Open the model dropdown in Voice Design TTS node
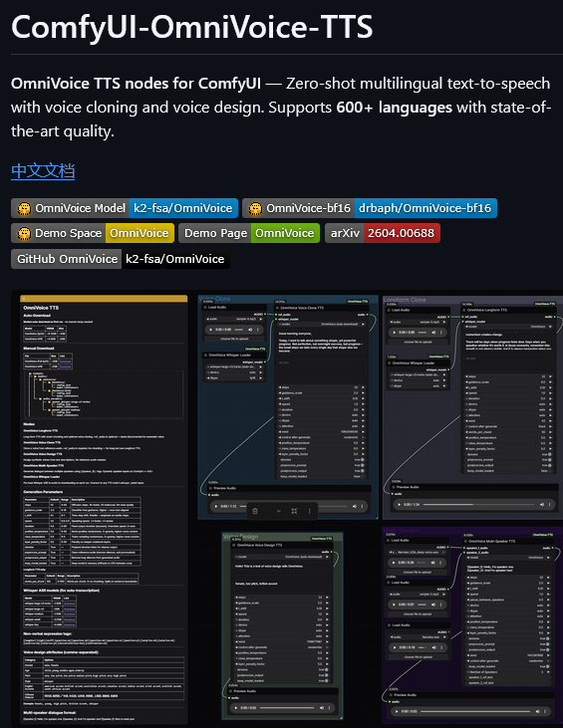 tap(283, 557)
